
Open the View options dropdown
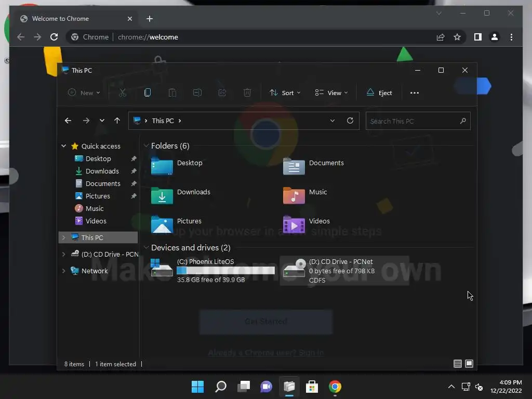click(x=331, y=92)
